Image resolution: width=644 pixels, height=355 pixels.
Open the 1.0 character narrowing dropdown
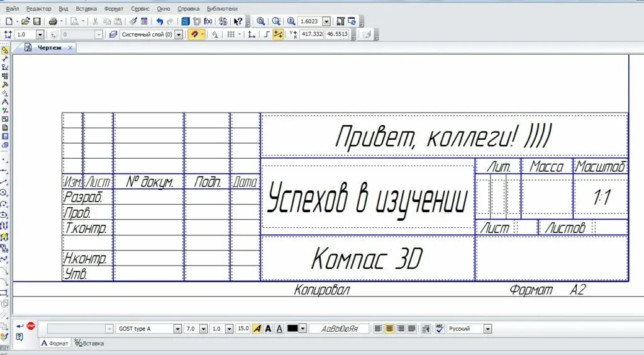point(230,329)
